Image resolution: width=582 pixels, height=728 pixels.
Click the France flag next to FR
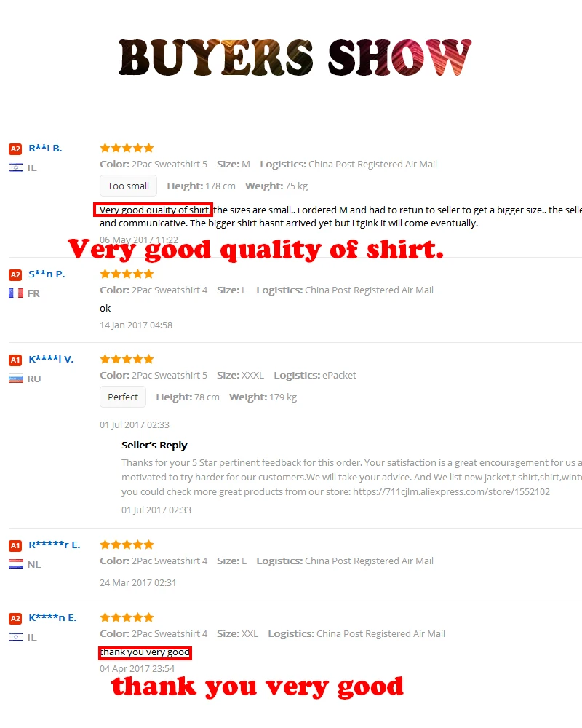[16, 293]
